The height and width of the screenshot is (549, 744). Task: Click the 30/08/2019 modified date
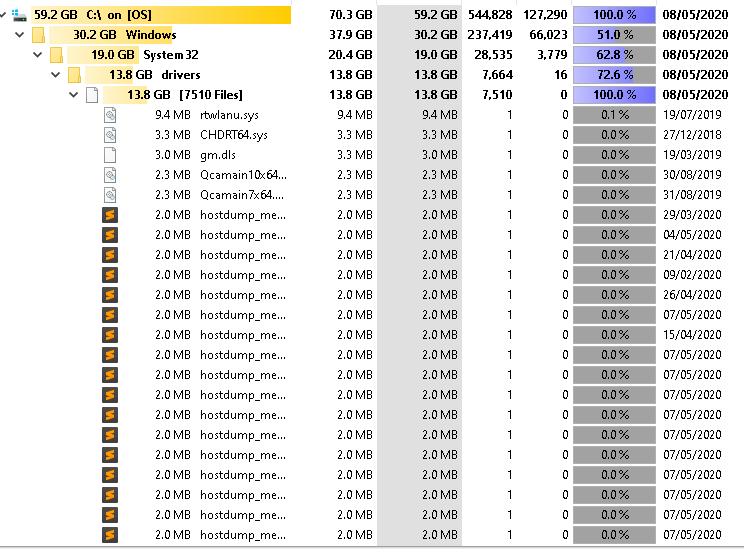692,175
